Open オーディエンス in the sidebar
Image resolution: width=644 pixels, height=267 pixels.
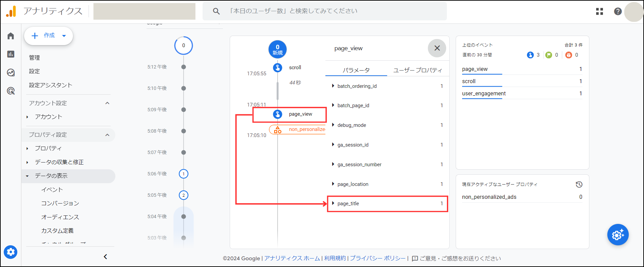point(60,217)
